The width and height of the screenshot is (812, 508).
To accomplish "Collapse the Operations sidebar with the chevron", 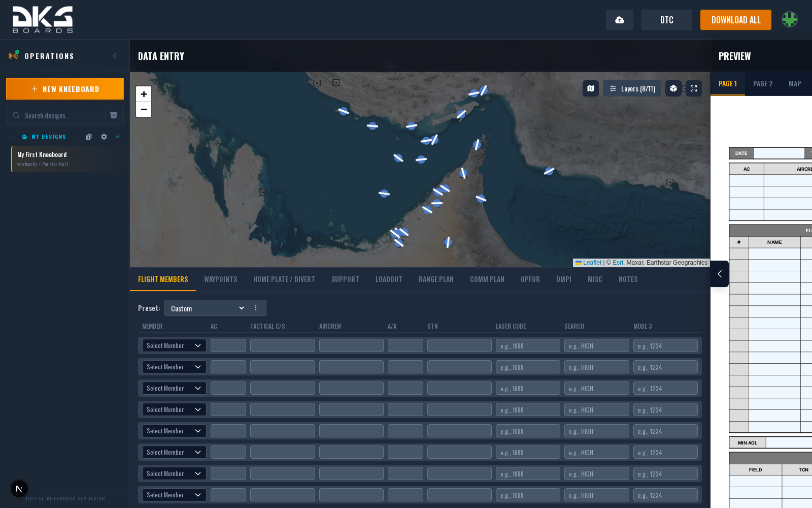I will pos(115,56).
